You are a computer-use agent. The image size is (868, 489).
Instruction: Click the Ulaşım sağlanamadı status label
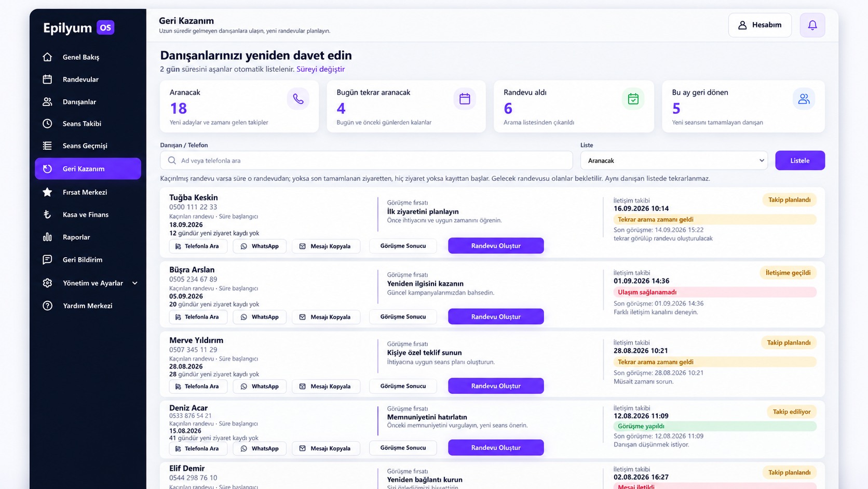pyautogui.click(x=715, y=292)
